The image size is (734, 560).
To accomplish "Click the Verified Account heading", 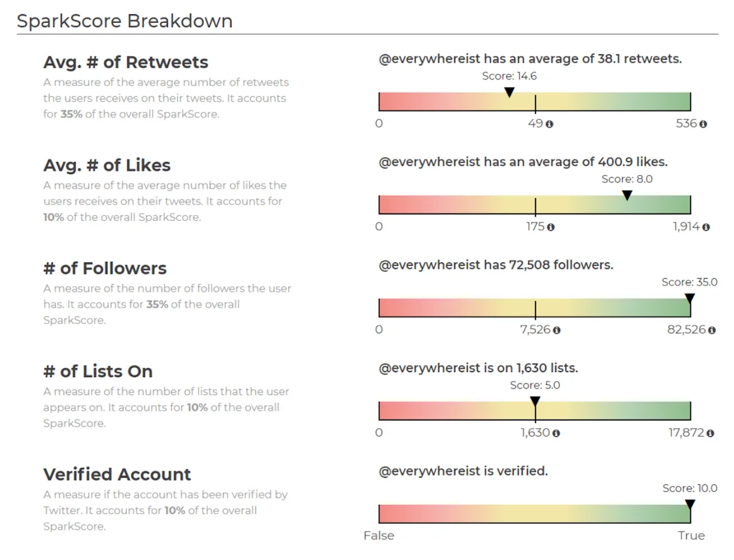I will pos(117,475).
